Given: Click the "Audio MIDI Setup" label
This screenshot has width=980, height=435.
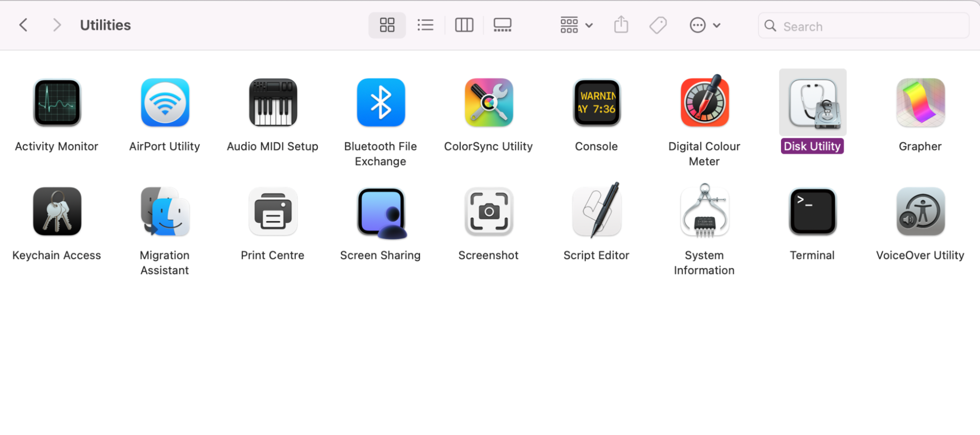Looking at the screenshot, I should click(x=273, y=146).
